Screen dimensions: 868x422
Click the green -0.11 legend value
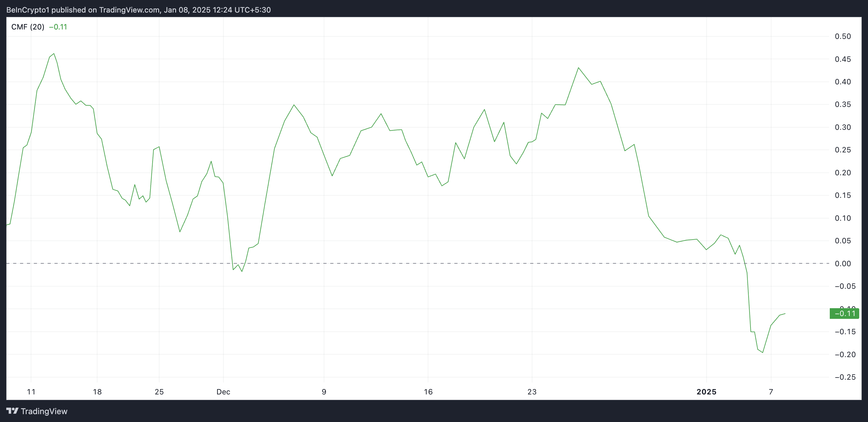58,27
